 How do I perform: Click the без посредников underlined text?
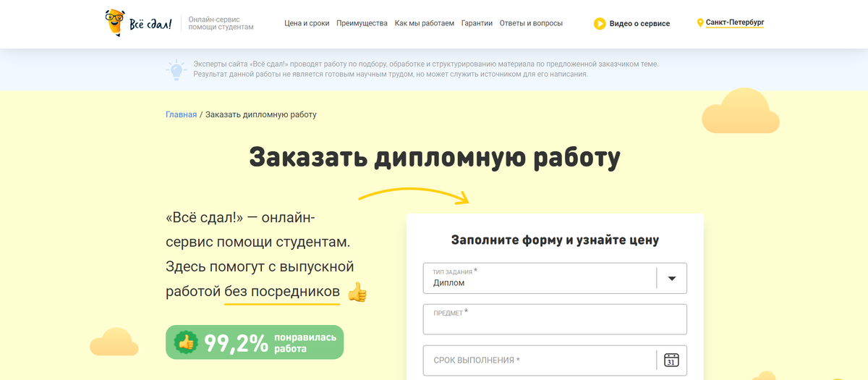pyautogui.click(x=282, y=292)
